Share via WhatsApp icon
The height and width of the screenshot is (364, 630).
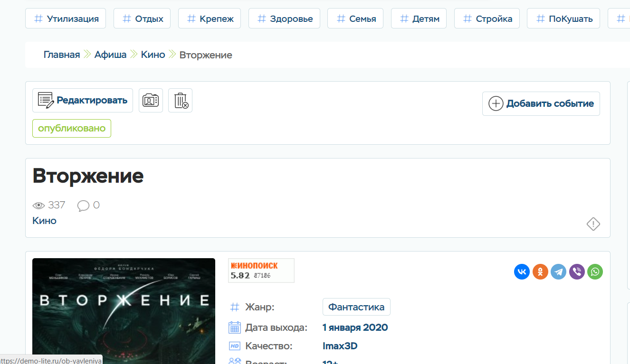(x=595, y=272)
